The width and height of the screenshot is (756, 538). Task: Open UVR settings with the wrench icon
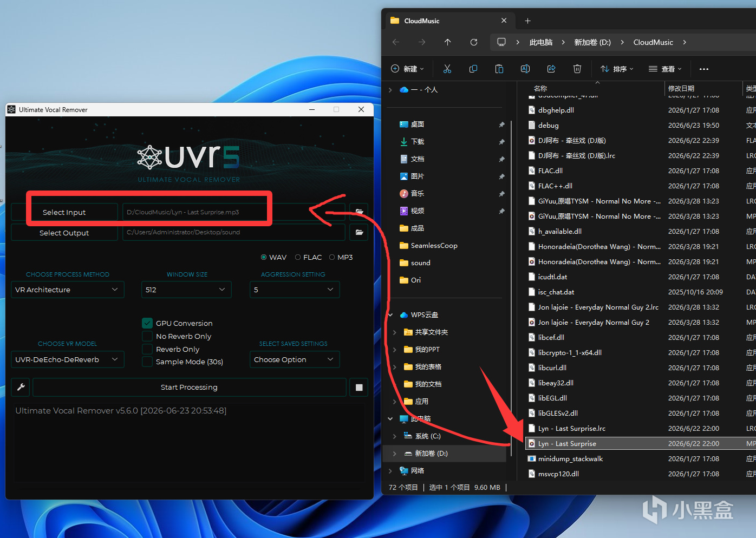click(21, 387)
